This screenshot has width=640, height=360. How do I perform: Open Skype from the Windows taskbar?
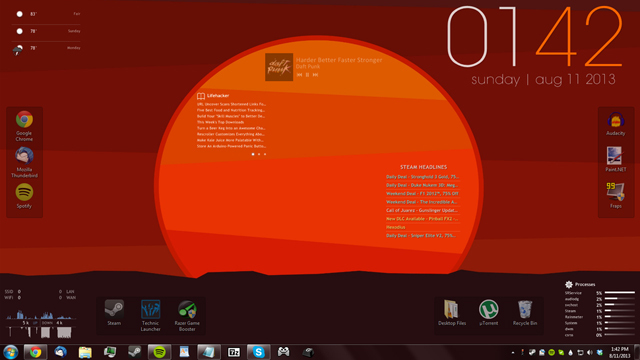pyautogui.click(x=258, y=352)
